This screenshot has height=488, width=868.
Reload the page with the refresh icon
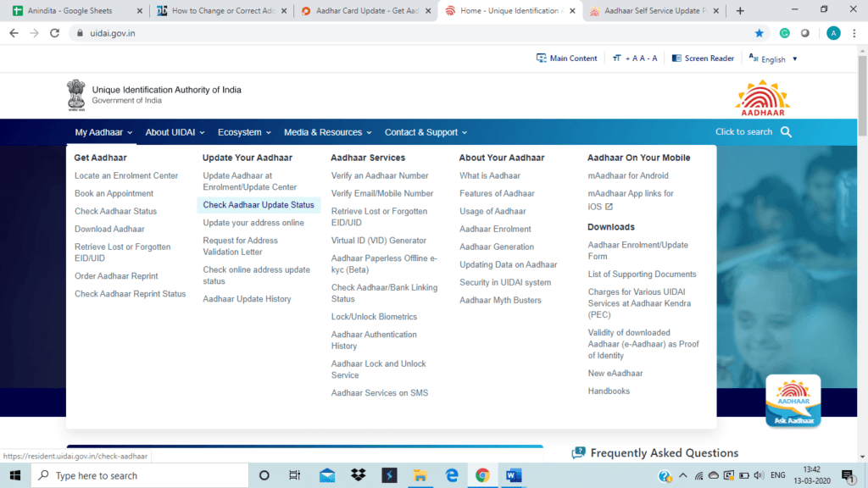tap(55, 33)
